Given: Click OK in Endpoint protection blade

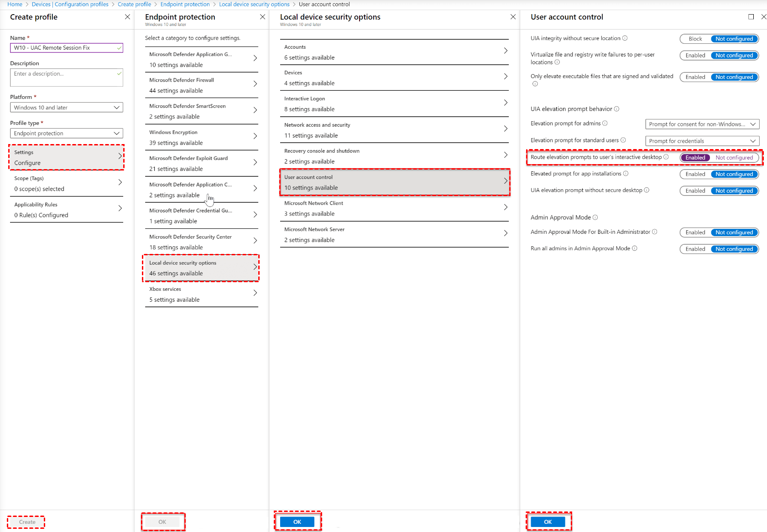Looking at the screenshot, I should 162,522.
